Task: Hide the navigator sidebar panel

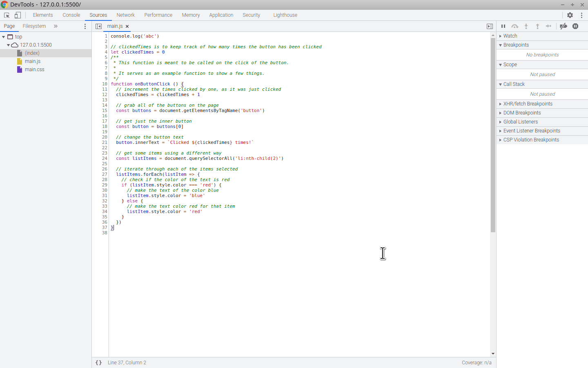Action: tap(98, 26)
